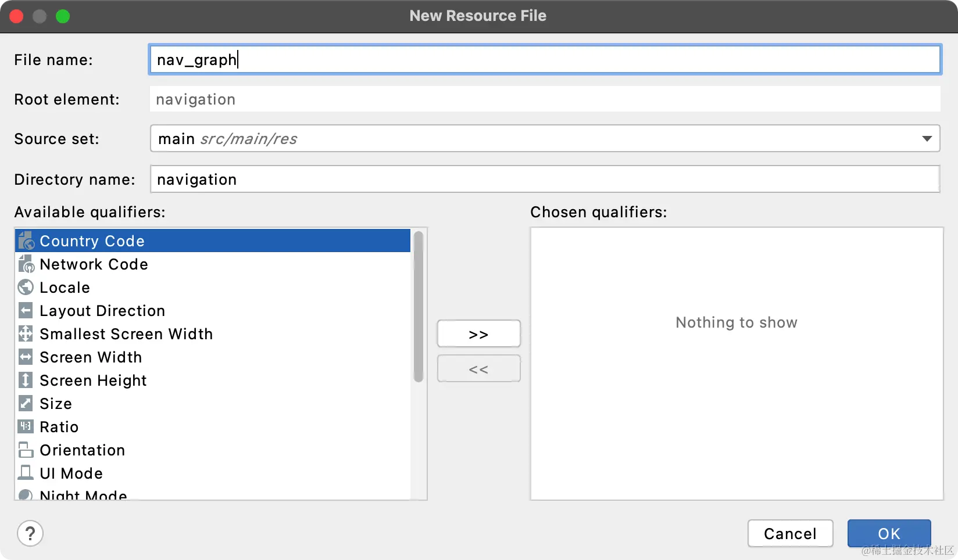Select the Country Code qualifier label
The width and height of the screenshot is (958, 560).
tap(92, 241)
